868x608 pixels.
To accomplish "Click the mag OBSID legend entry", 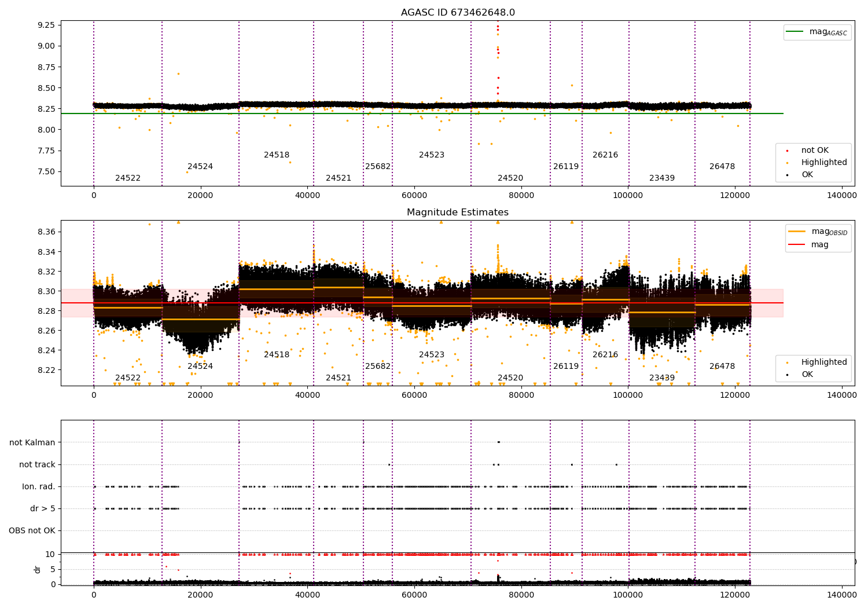I will click(x=818, y=232).
